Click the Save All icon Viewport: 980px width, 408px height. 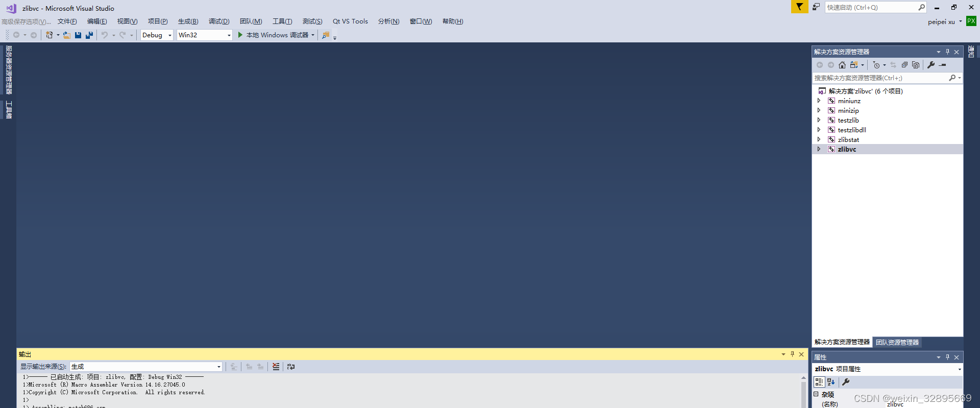coord(89,35)
